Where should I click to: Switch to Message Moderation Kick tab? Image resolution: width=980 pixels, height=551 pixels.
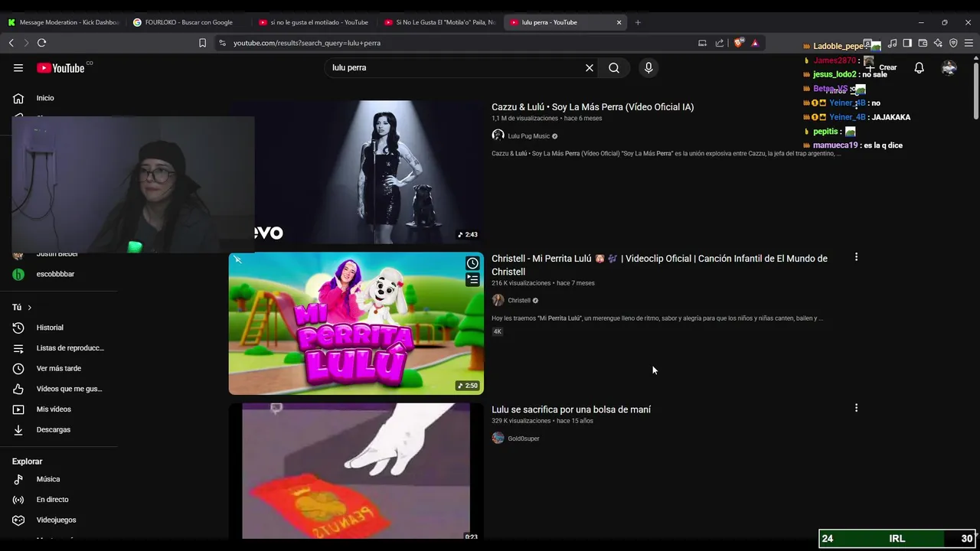click(64, 22)
